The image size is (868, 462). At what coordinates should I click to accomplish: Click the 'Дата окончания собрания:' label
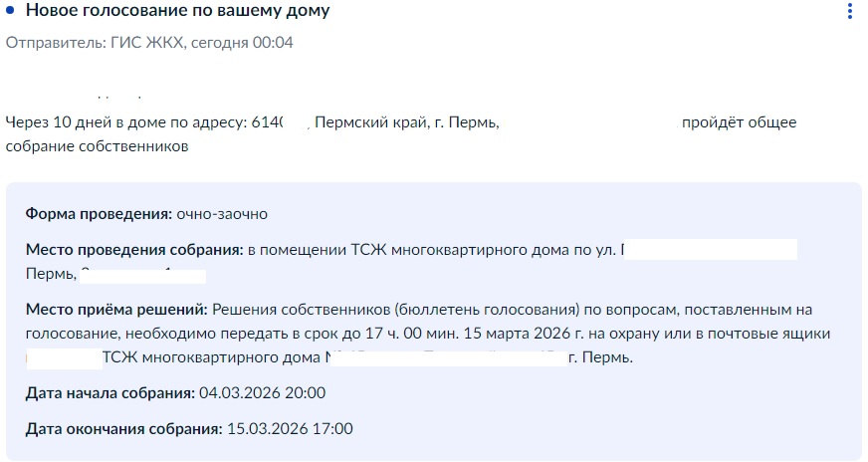124,429
